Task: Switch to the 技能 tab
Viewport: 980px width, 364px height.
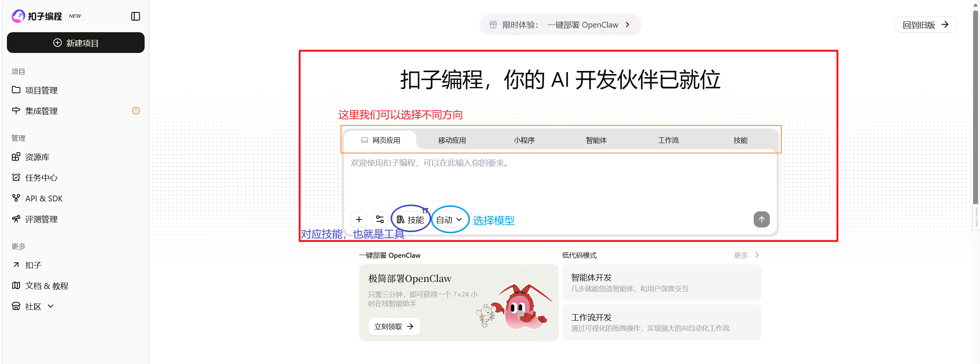Action: tap(741, 140)
